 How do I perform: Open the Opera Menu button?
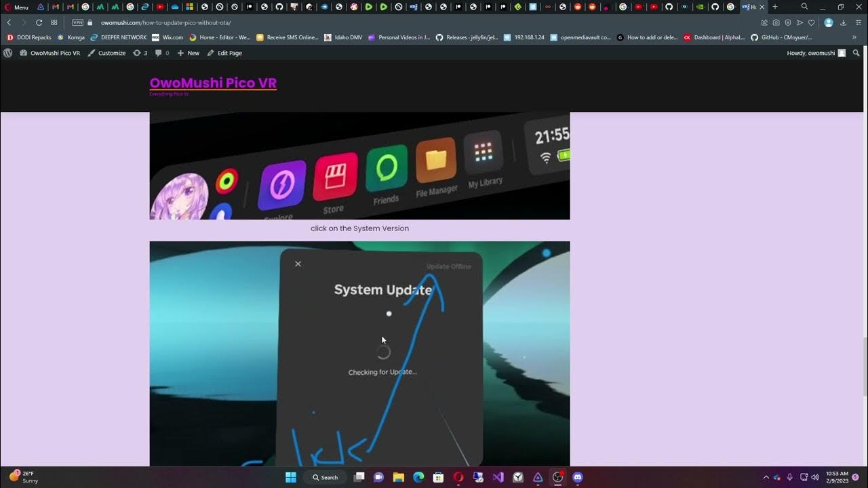coord(17,7)
